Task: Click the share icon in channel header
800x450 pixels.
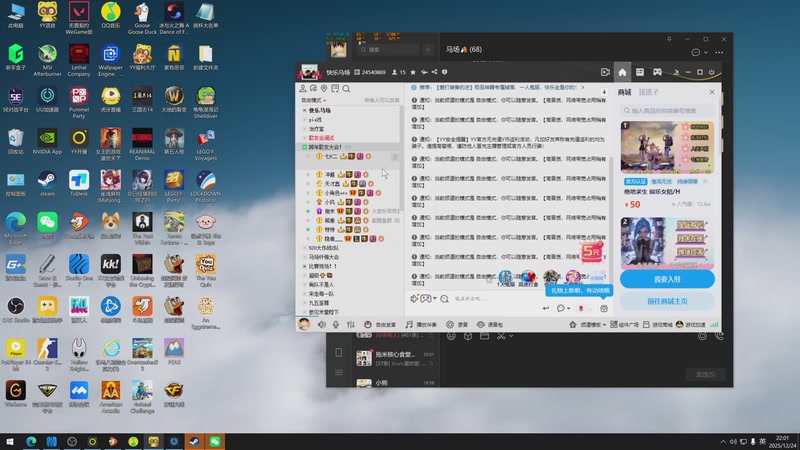Action: 434,72
